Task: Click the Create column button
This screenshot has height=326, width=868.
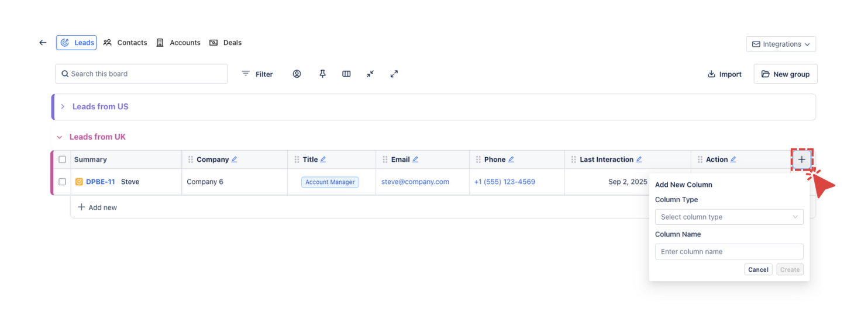Action: coord(790,269)
